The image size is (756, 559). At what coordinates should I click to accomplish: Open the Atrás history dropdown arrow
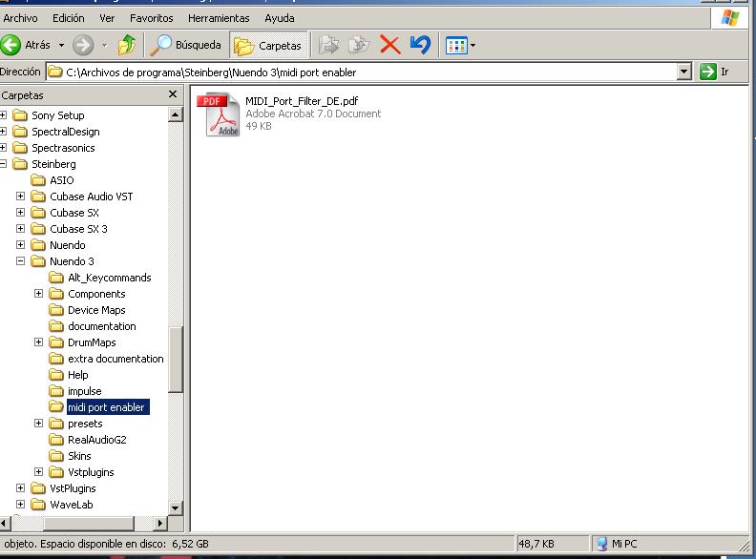[x=61, y=45]
